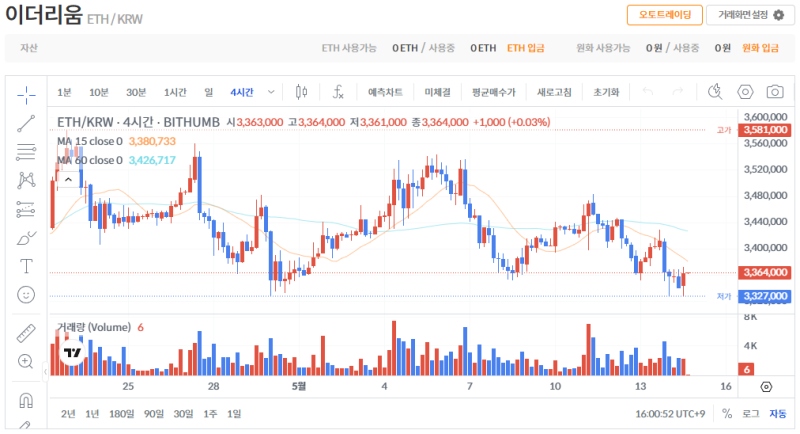Click the ETH/KRW · 4시간 · BITHUMB title
The height and width of the screenshot is (434, 800).
[x=138, y=122]
